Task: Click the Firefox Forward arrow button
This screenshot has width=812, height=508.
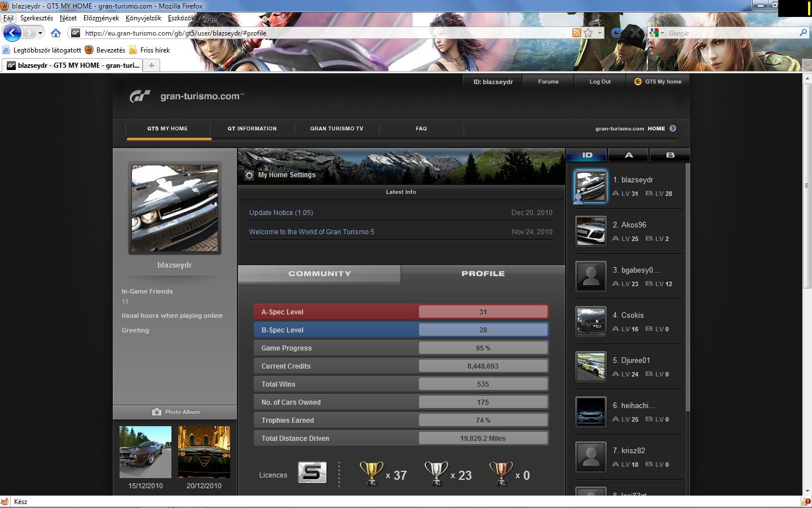Action: click(28, 33)
